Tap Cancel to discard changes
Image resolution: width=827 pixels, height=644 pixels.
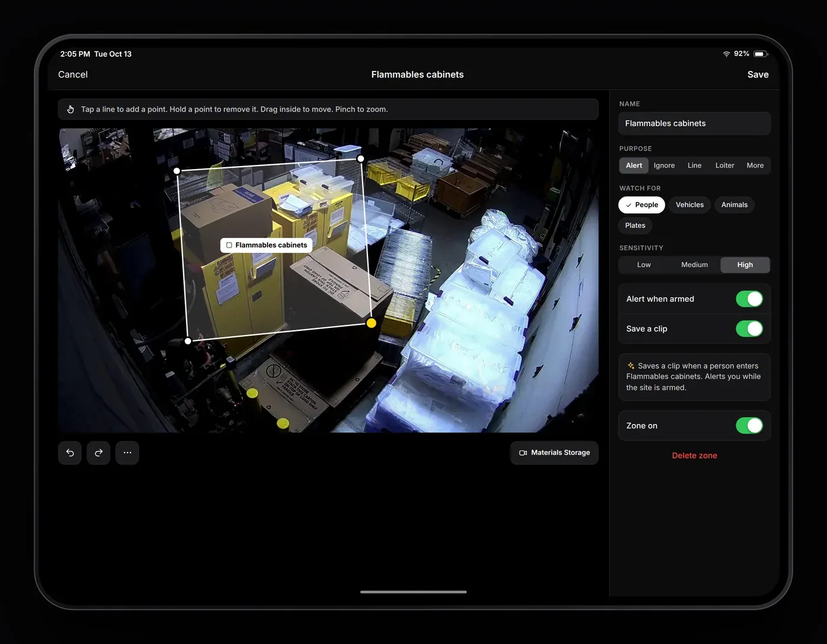tap(73, 74)
